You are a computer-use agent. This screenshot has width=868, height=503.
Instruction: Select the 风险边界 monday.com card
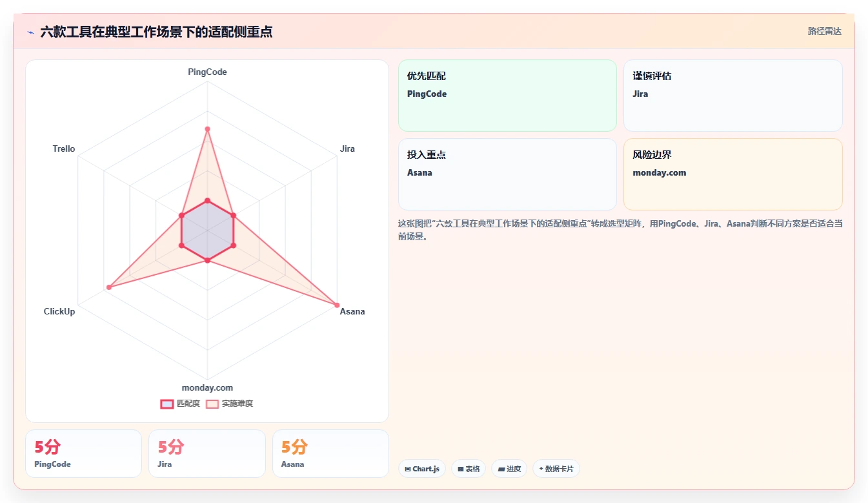[733, 174]
